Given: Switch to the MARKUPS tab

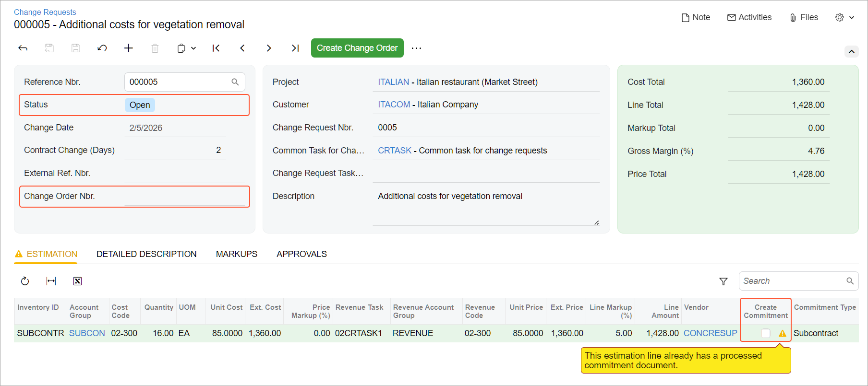Looking at the screenshot, I should click(x=237, y=254).
